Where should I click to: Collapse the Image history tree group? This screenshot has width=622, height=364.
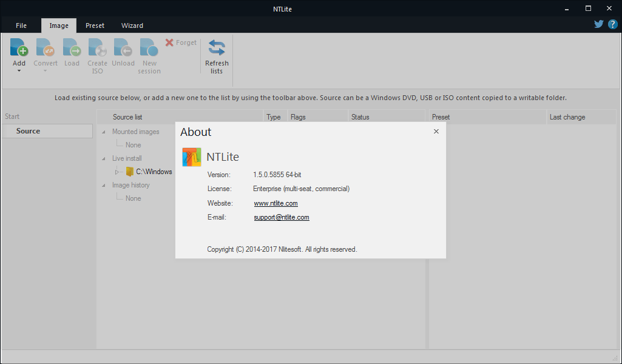pos(103,185)
